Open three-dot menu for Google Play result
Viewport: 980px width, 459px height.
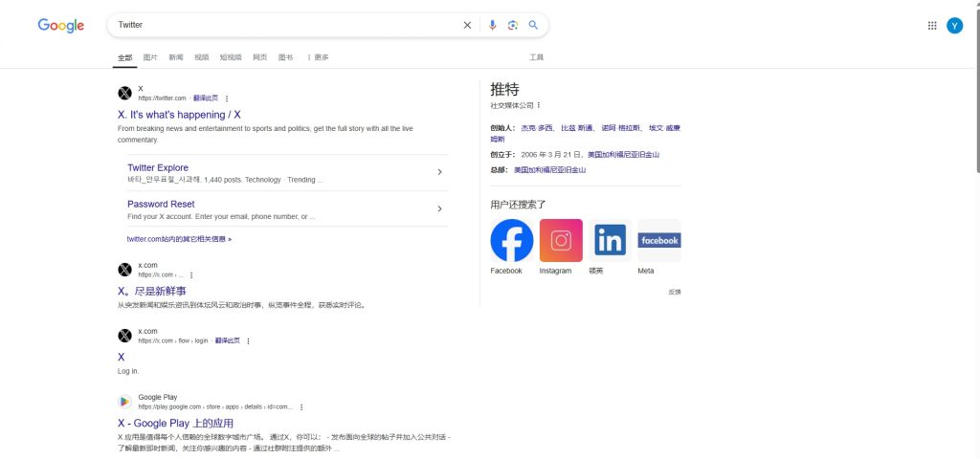[301, 407]
